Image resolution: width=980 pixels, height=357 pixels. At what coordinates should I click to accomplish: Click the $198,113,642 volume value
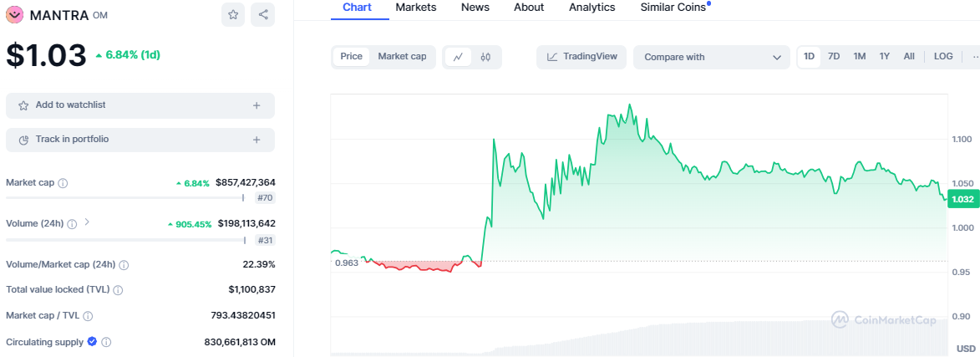tap(246, 223)
